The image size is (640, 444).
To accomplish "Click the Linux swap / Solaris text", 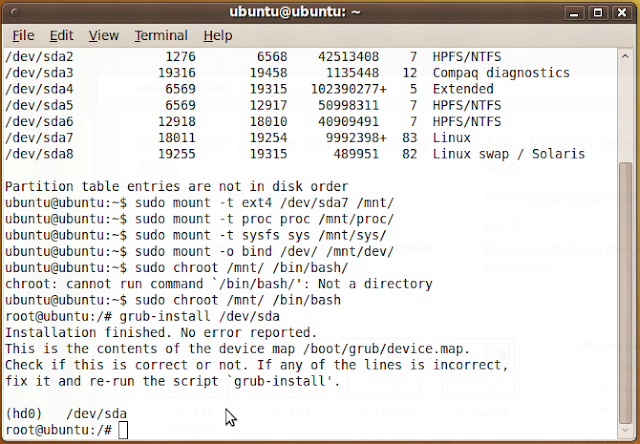I will [x=509, y=154].
